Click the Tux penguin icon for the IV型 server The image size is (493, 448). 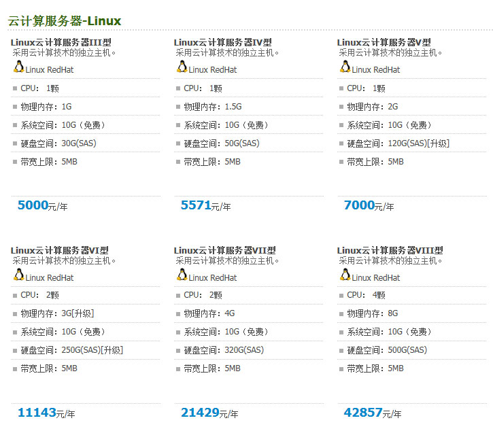pos(182,67)
